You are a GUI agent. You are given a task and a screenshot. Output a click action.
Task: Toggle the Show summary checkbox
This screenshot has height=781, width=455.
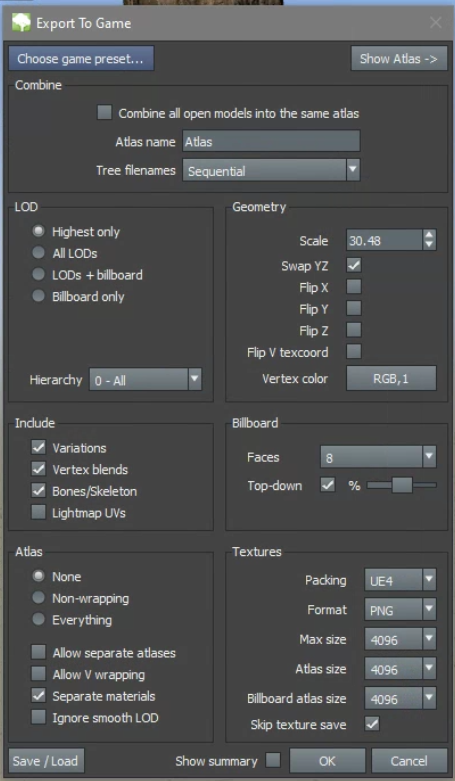tap(273, 760)
